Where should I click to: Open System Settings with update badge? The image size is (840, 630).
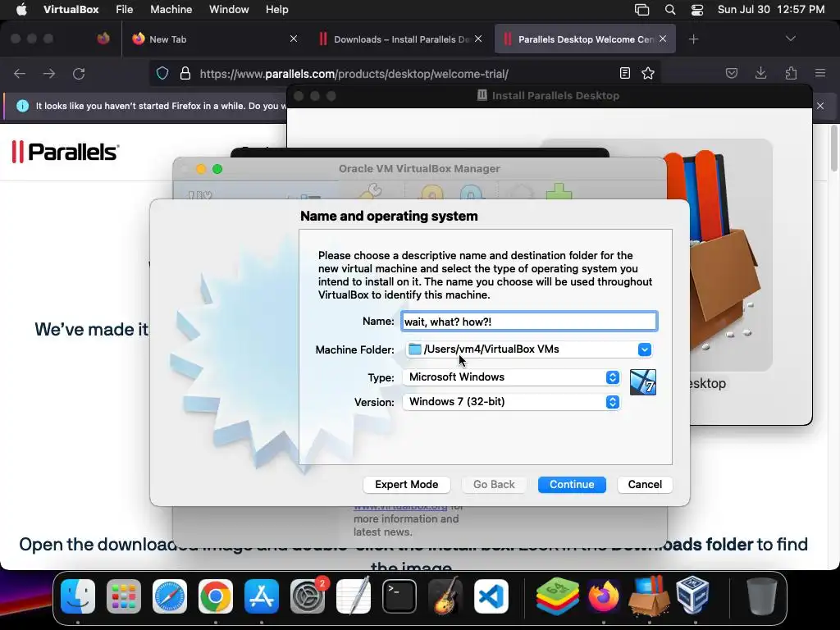point(308,596)
